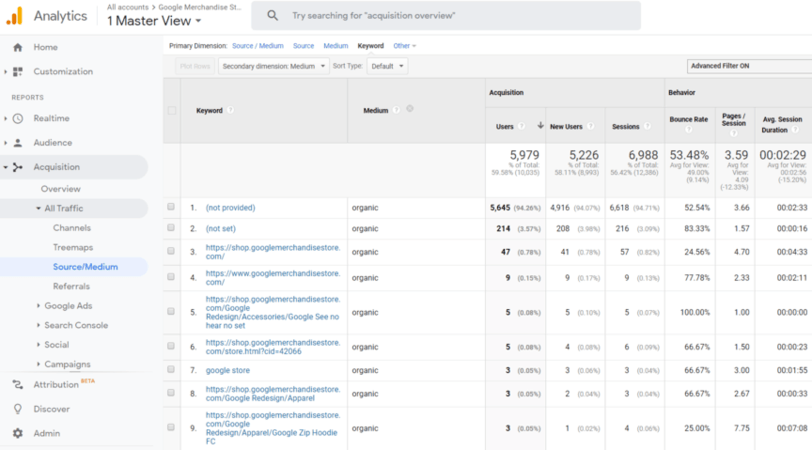812x450 pixels.
Task: Click the help icon beside Medium header
Action: pos(396,110)
